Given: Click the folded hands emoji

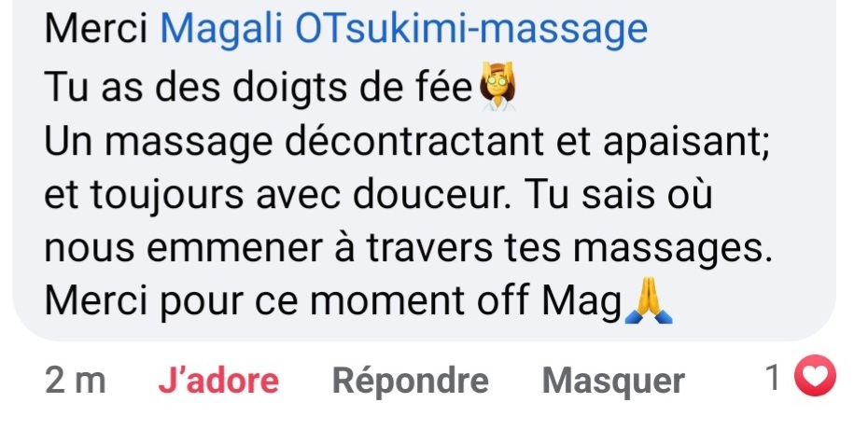Looking at the screenshot, I should pyautogui.click(x=649, y=301).
